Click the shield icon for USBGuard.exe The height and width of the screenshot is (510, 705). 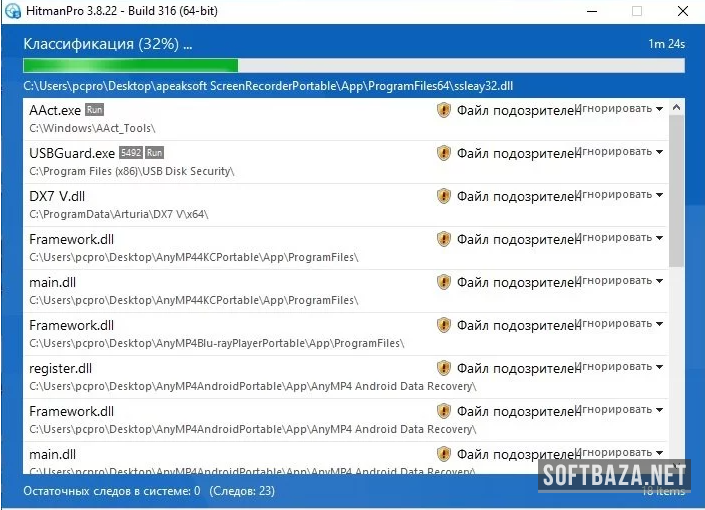444,153
